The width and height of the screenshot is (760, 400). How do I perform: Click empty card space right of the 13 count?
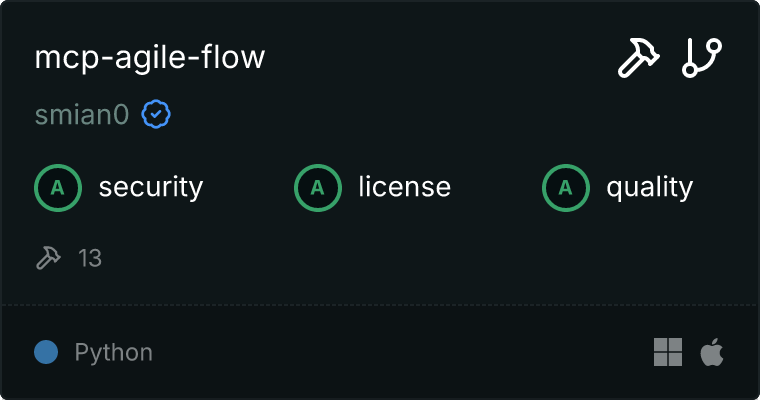point(400,259)
